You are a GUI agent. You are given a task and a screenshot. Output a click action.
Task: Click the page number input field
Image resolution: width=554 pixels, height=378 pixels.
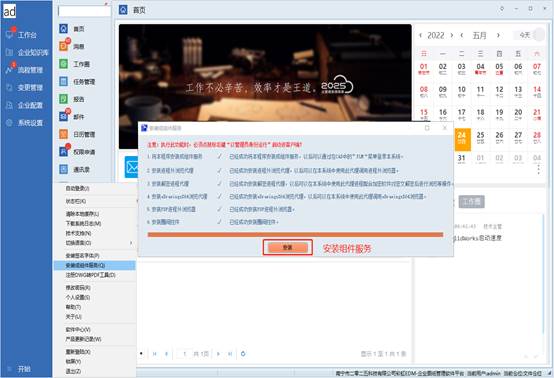pos(184,354)
